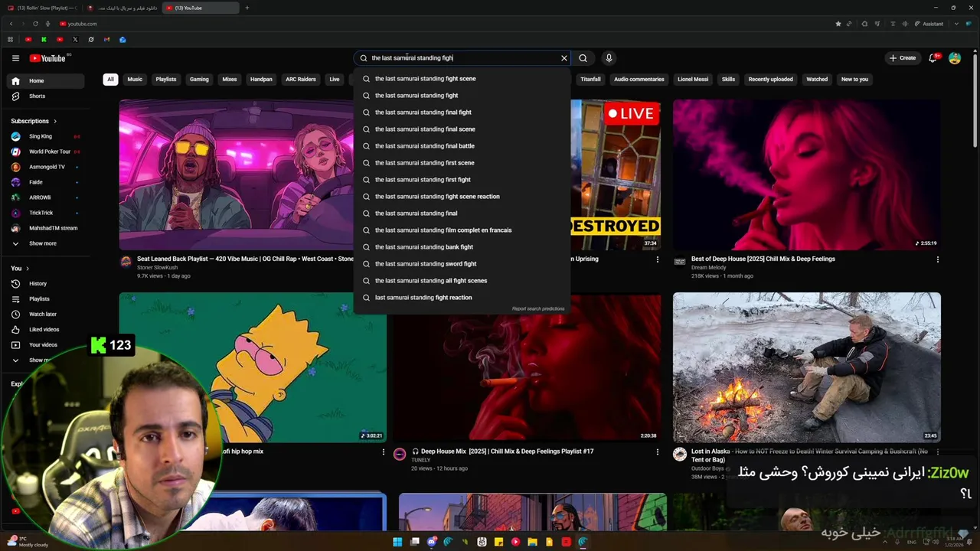Open ARROWII subscription channel

pyautogui.click(x=47, y=197)
